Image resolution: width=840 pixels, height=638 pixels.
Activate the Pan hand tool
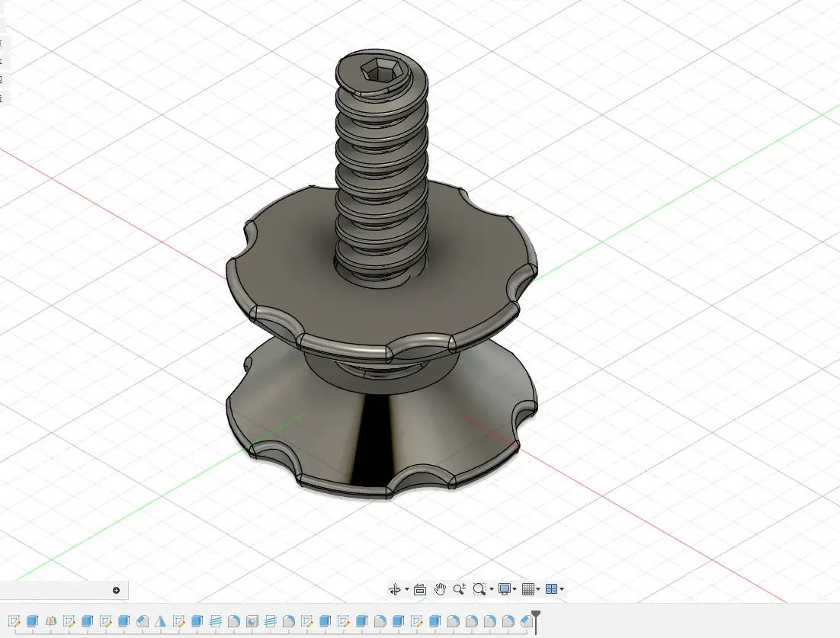[x=440, y=589]
